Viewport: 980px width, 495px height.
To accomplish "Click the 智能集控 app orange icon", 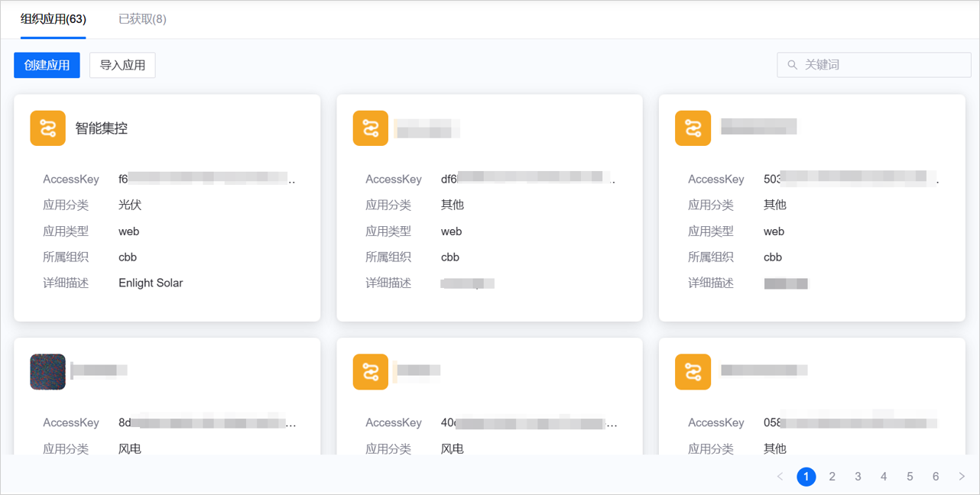I will pyautogui.click(x=47, y=128).
